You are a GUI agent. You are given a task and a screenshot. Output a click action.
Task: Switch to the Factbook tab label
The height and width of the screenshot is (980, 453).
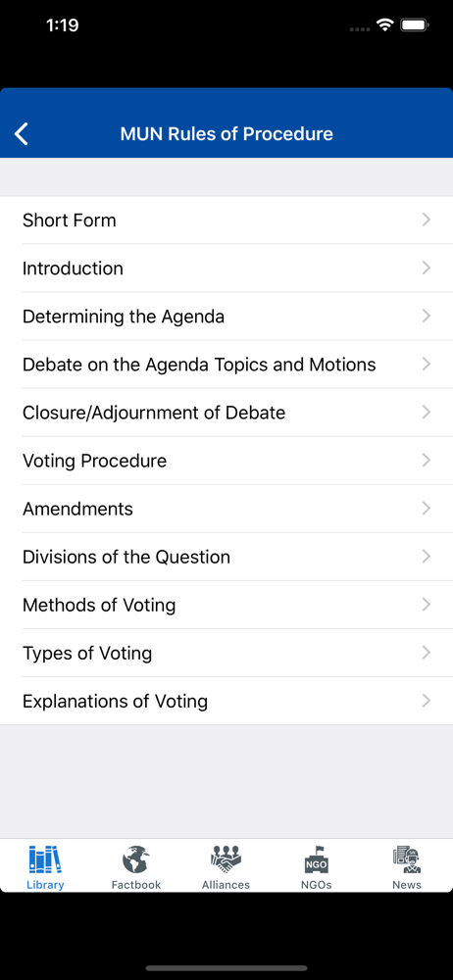tap(135, 884)
